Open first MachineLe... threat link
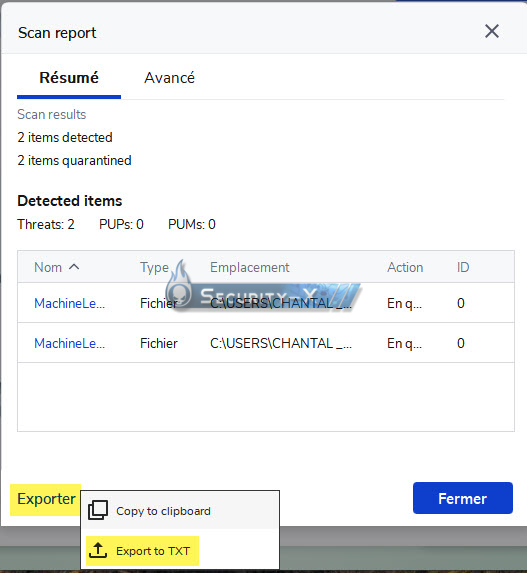Image resolution: width=527 pixels, height=573 pixels. click(69, 303)
